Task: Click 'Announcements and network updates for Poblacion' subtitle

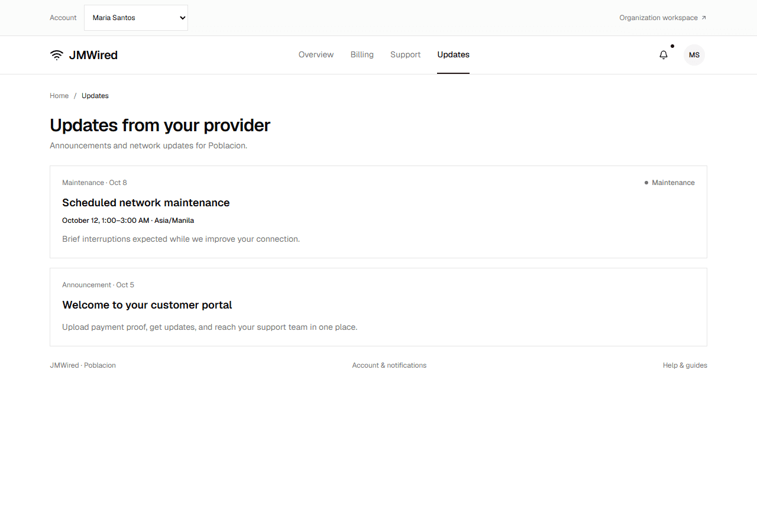Action: pos(148,145)
